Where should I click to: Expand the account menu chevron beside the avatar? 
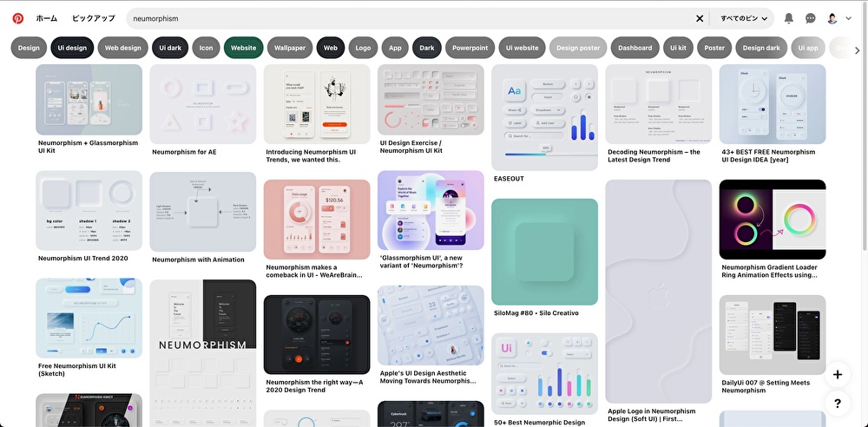[849, 18]
